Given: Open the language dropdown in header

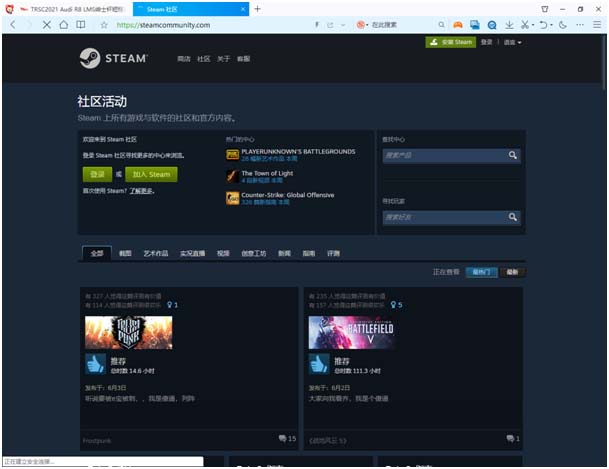Looking at the screenshot, I should [512, 42].
